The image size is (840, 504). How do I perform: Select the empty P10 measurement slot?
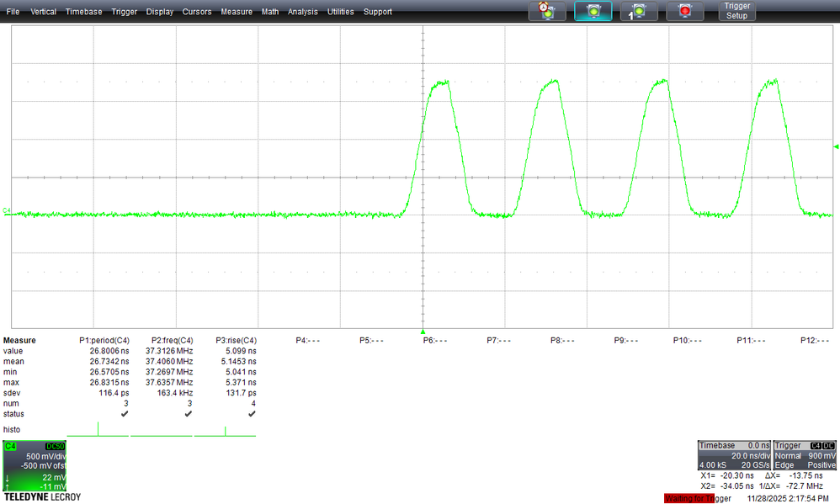(688, 341)
